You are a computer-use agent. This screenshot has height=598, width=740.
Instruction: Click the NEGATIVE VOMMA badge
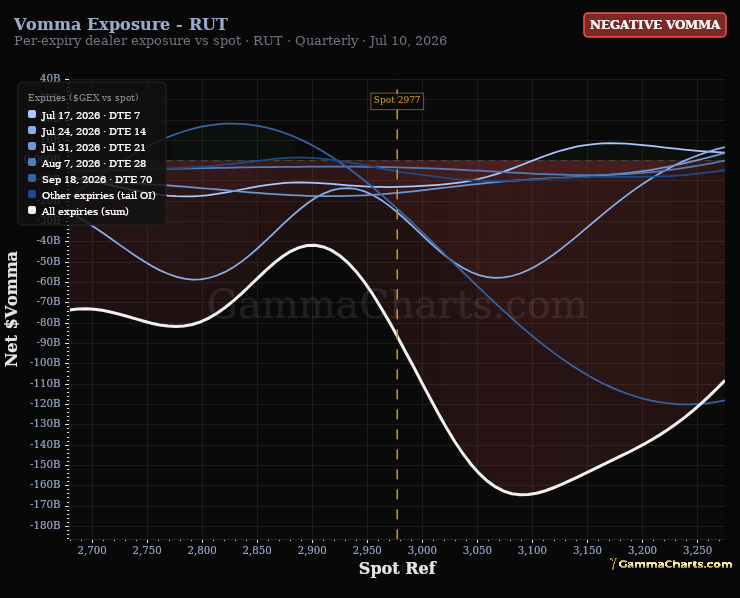[x=655, y=25]
